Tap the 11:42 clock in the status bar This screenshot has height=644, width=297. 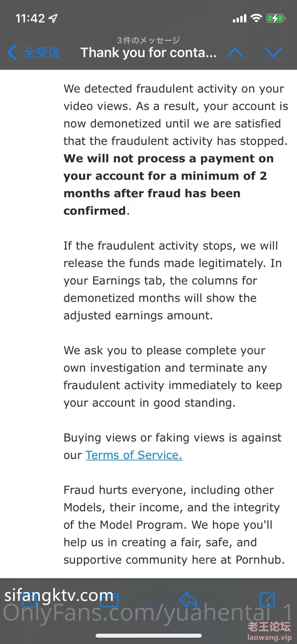[x=30, y=18]
